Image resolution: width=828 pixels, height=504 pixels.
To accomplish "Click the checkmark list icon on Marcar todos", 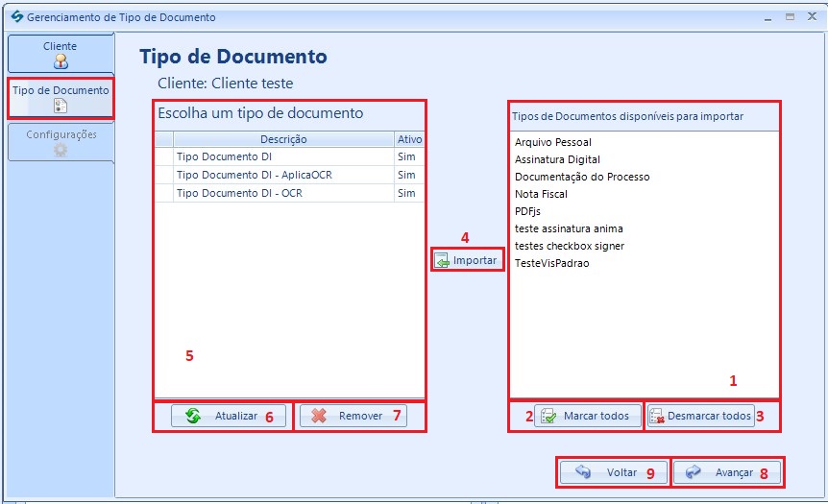I will (548, 417).
